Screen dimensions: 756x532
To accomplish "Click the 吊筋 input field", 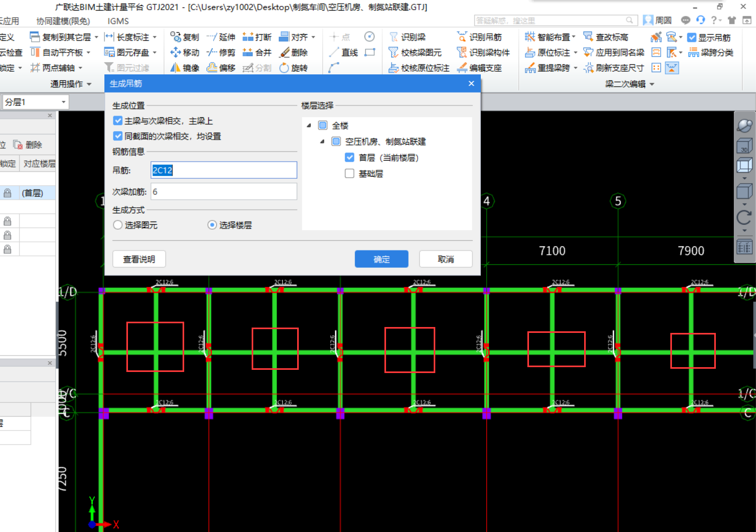I will click(224, 170).
